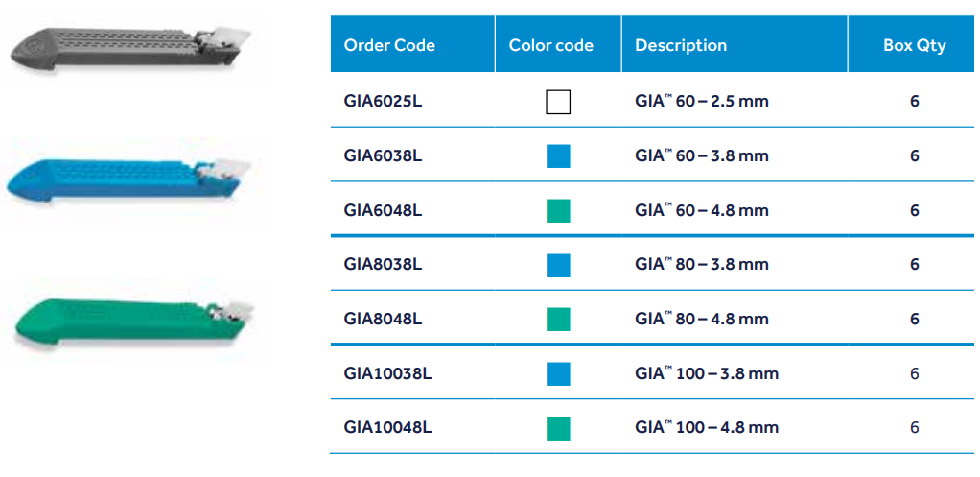Click the Description column header

(681, 45)
